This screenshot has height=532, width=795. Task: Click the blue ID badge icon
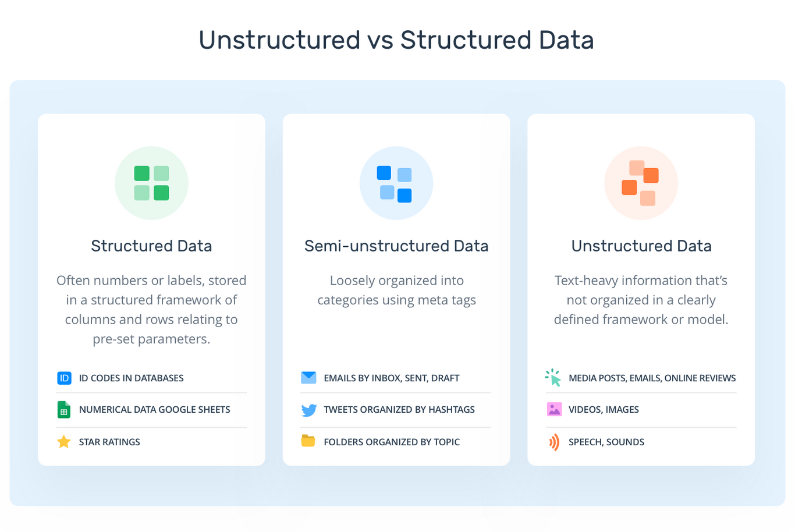64,378
